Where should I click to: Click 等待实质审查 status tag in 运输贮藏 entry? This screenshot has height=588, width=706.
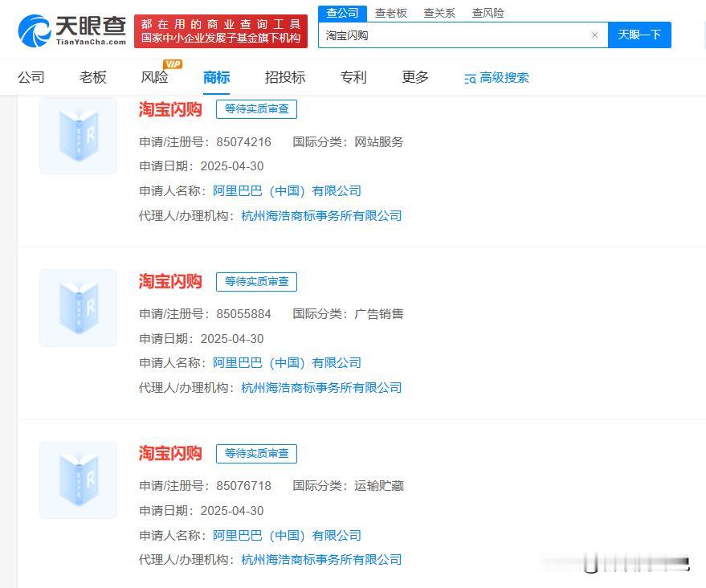pos(257,454)
